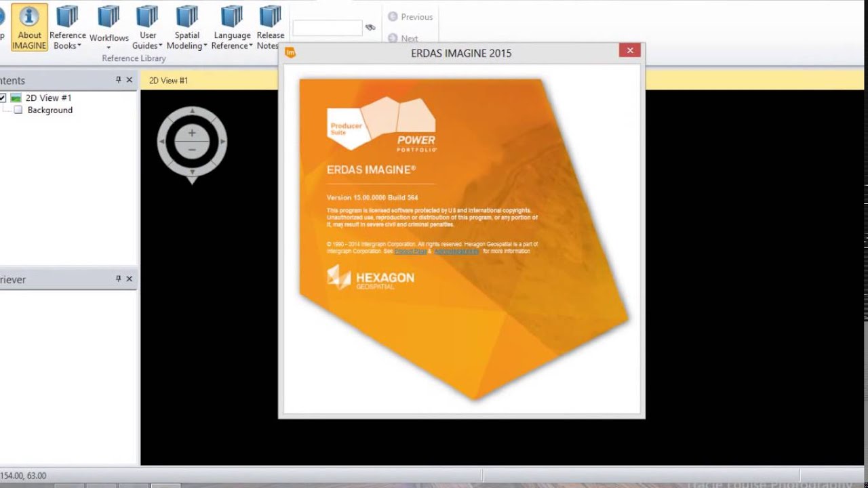
Task: Click the "Reference Library" group label
Action: tap(134, 58)
